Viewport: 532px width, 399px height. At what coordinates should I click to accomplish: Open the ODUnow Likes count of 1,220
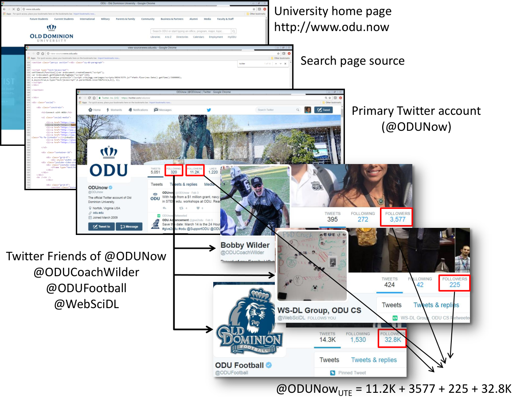click(213, 170)
